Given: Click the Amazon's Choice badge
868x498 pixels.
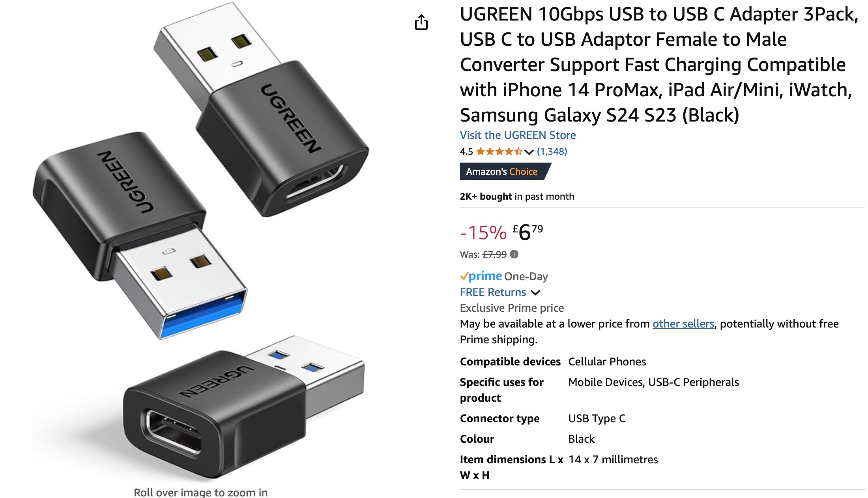Looking at the screenshot, I should (x=505, y=171).
